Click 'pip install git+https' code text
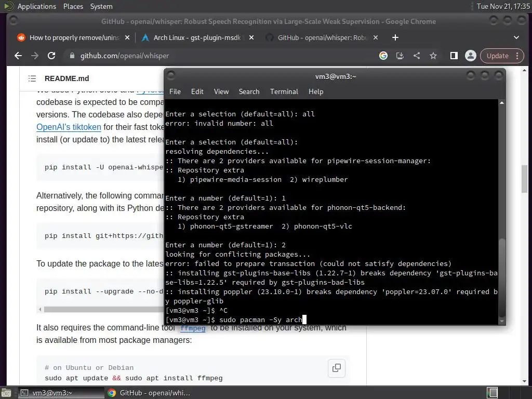 pyautogui.click(x=104, y=236)
